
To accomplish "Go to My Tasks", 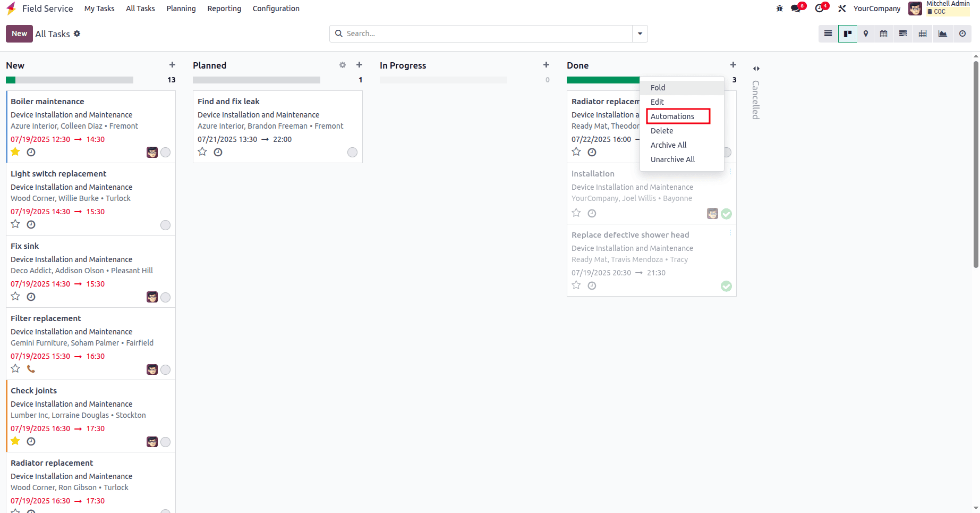I will pos(99,9).
